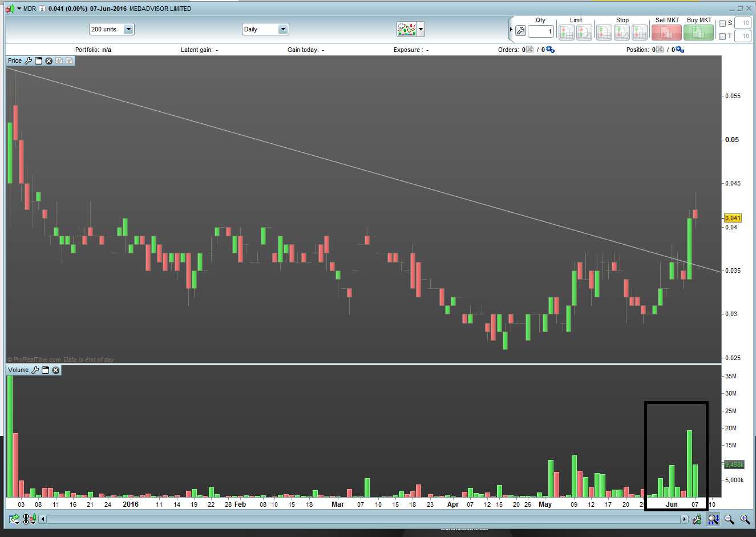Click the T value field
756x537 pixels.
coord(742,36)
